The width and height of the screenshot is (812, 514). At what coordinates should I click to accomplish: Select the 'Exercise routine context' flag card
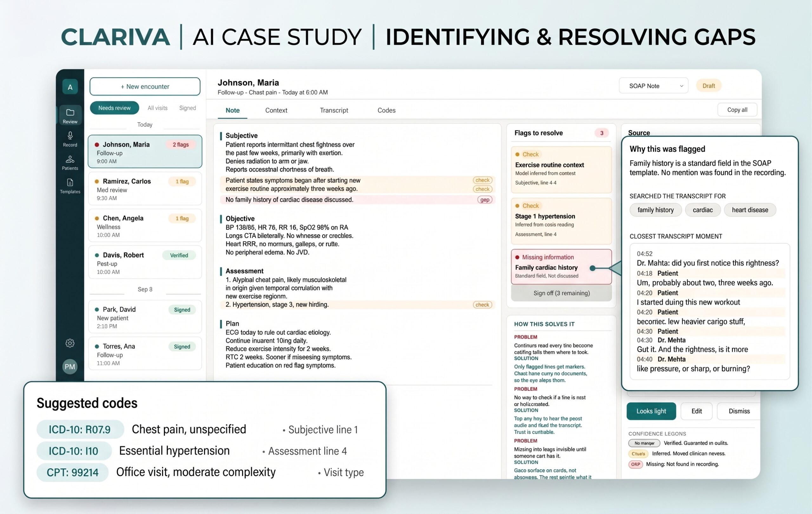click(x=561, y=170)
